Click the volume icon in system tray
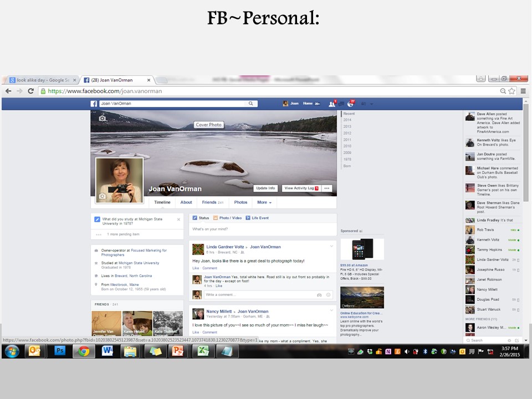 pyautogui.click(x=407, y=352)
